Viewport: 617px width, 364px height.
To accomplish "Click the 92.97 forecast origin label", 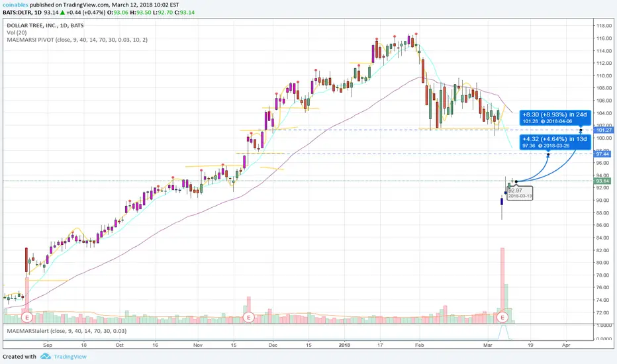I will (x=520, y=193).
